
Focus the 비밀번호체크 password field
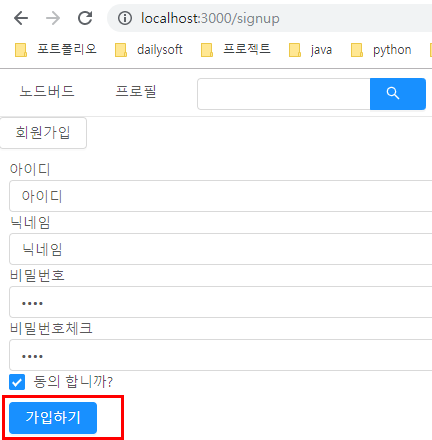(x=221, y=355)
